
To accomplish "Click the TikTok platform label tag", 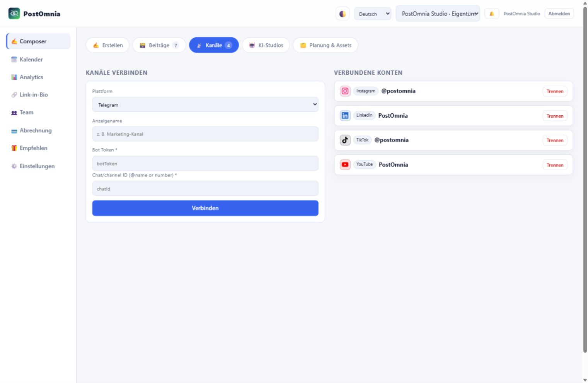I will (x=362, y=140).
